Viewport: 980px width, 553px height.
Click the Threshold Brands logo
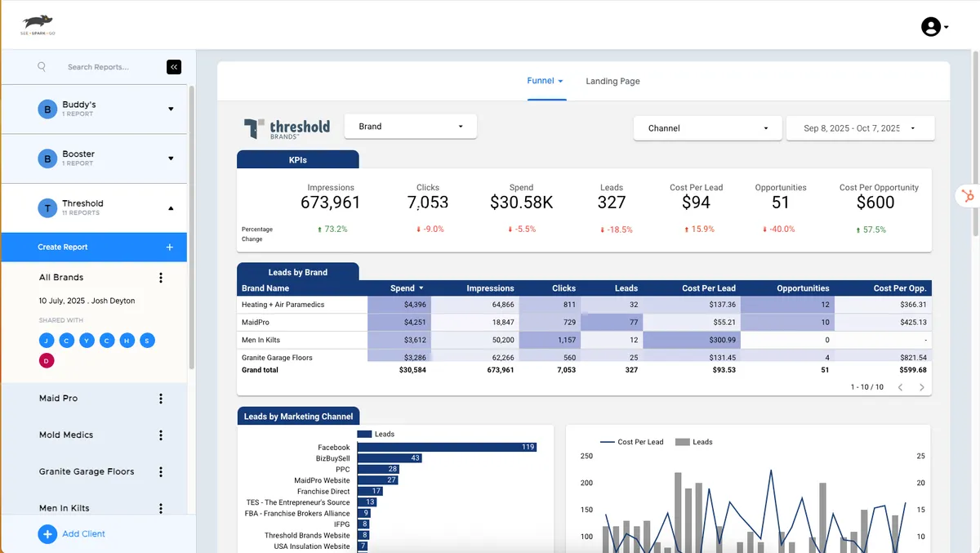click(287, 127)
